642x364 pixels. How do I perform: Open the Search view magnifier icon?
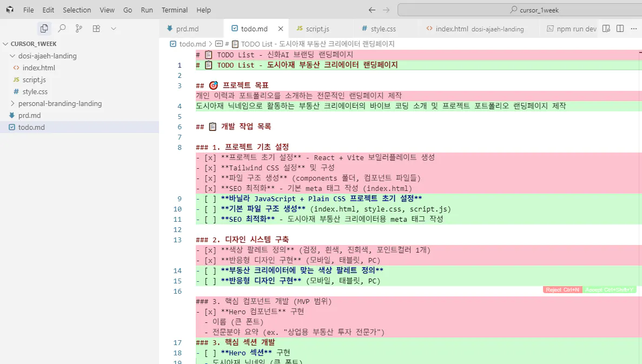pyautogui.click(x=62, y=28)
